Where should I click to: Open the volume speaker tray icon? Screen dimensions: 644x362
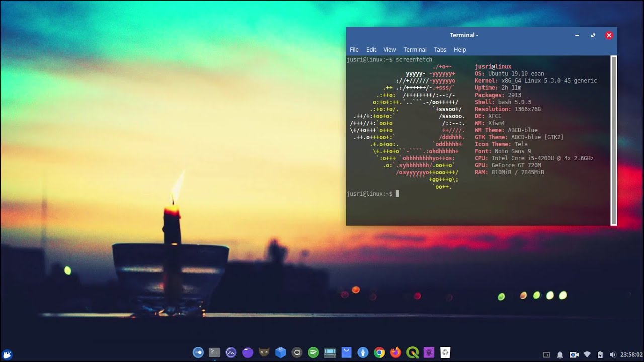613,355
